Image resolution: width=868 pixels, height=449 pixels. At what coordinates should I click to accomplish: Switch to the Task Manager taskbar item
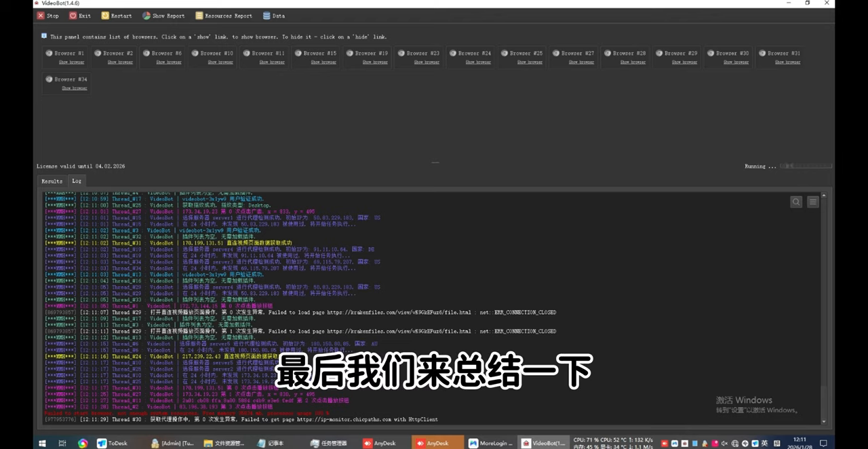click(330, 444)
